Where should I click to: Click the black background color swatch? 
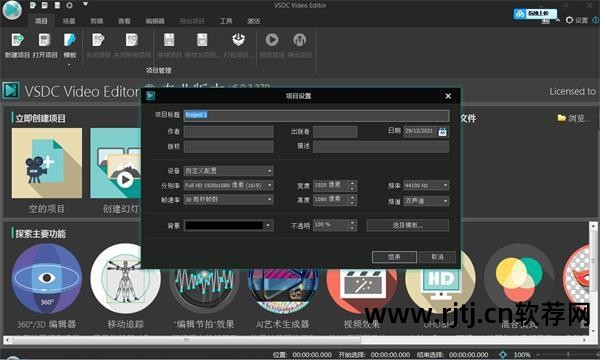click(x=224, y=225)
